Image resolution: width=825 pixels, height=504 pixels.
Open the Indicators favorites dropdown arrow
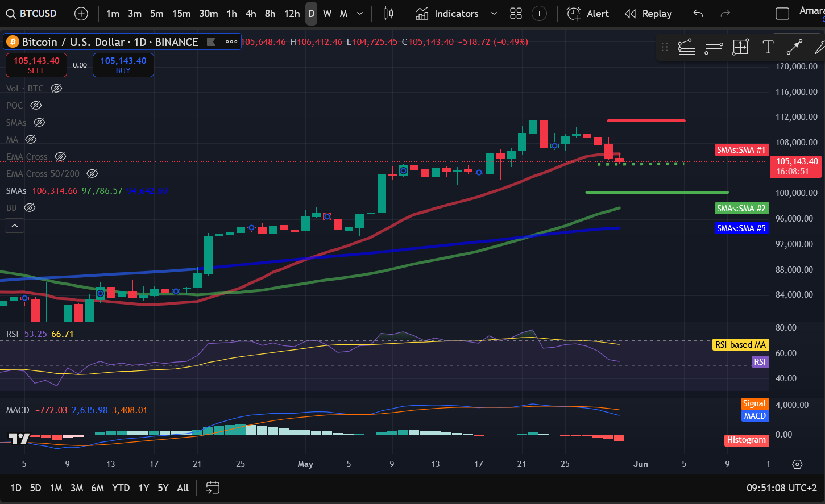pos(494,14)
